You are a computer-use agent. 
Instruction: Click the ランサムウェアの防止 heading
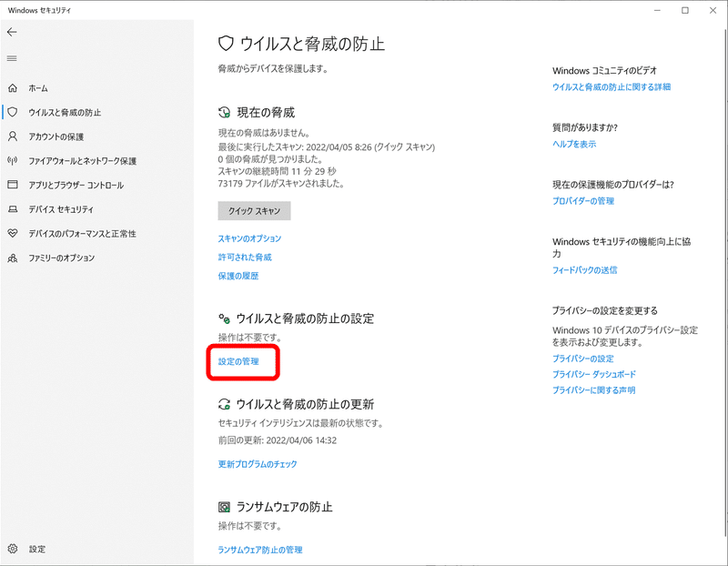[285, 507]
